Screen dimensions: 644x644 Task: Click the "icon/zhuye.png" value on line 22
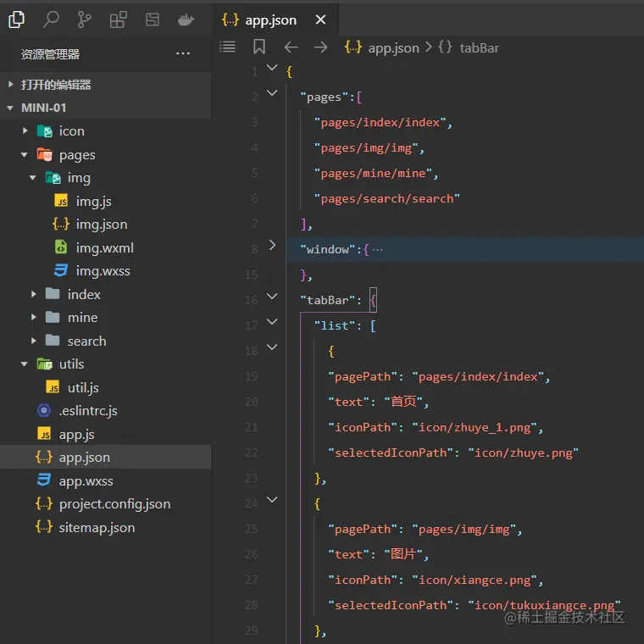coord(524,453)
